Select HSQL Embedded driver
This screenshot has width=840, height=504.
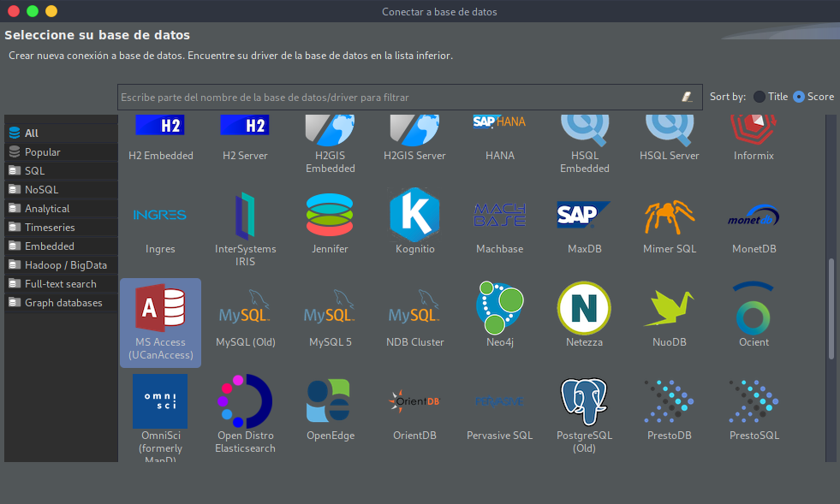click(x=585, y=130)
